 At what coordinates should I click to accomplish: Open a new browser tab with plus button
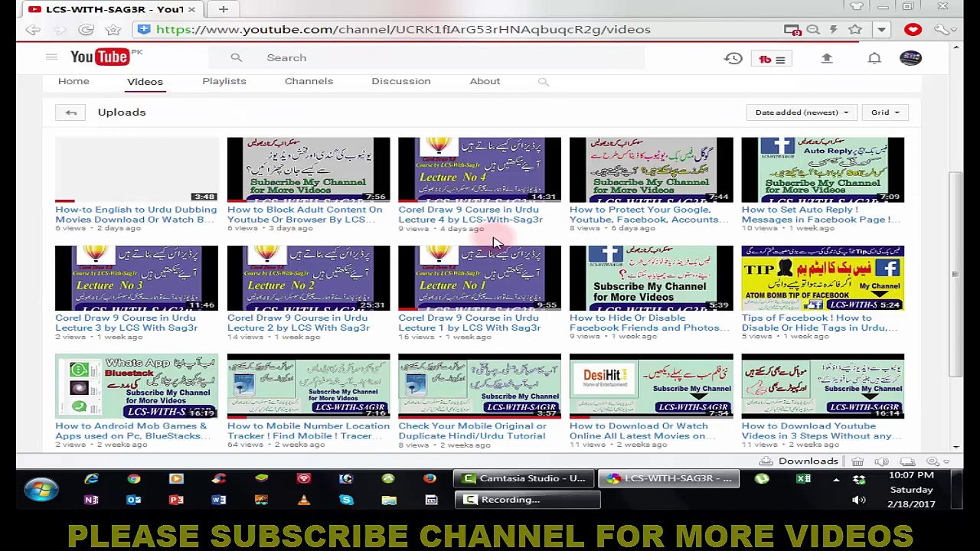point(223,9)
